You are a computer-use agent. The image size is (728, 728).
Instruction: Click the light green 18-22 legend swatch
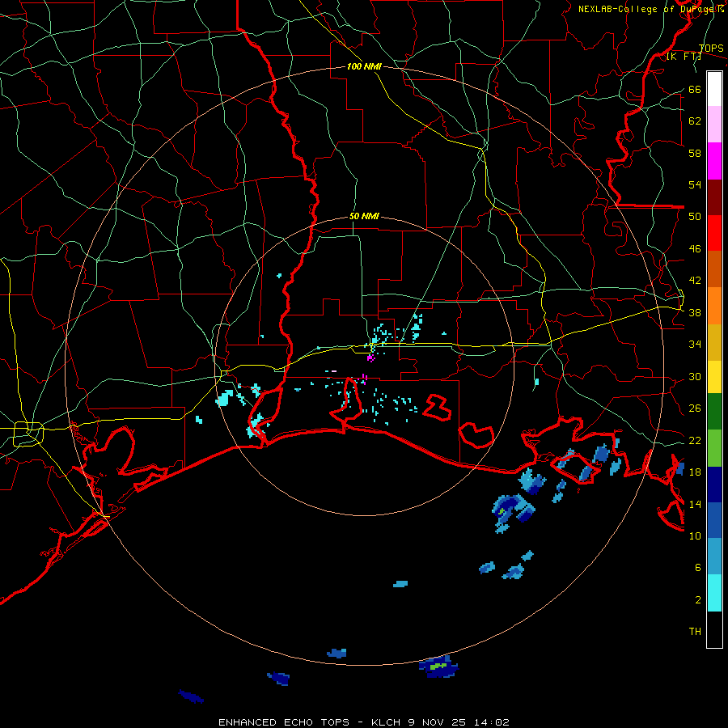click(714, 448)
